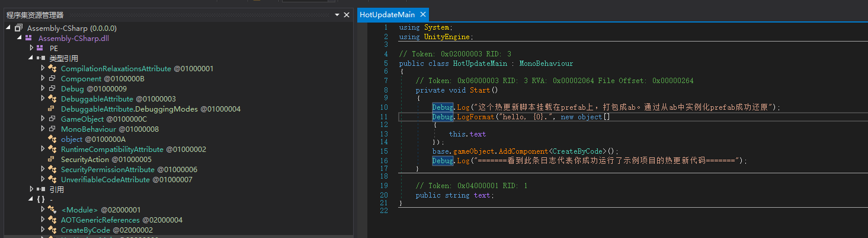The image size is (868, 238).
Task: Click the Component type reference icon
Action: pos(52,78)
